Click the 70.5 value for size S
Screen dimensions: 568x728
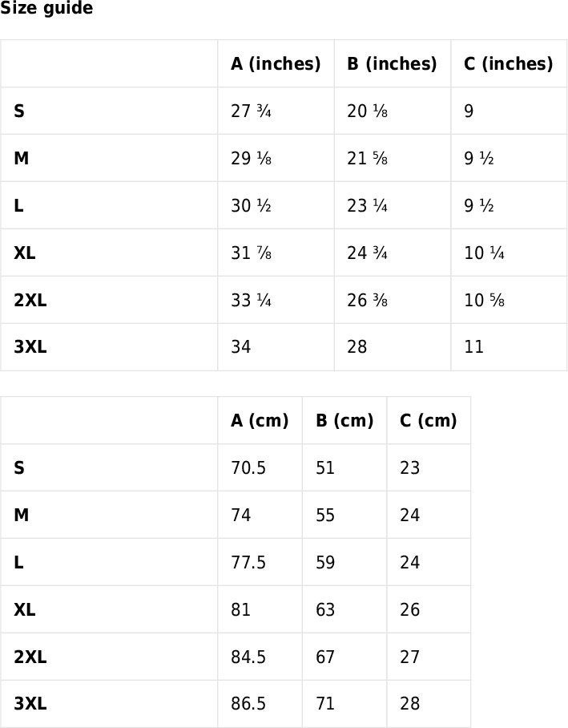point(248,467)
